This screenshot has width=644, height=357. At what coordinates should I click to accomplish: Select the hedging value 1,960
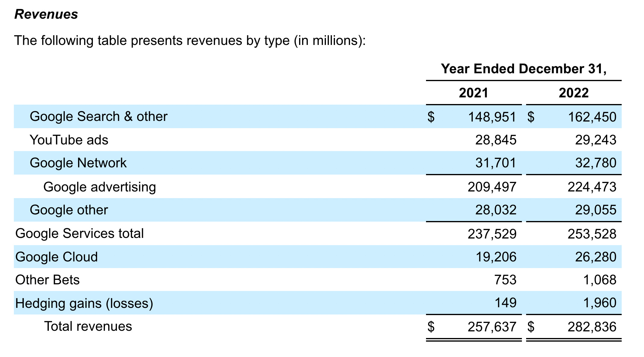tap(600, 303)
